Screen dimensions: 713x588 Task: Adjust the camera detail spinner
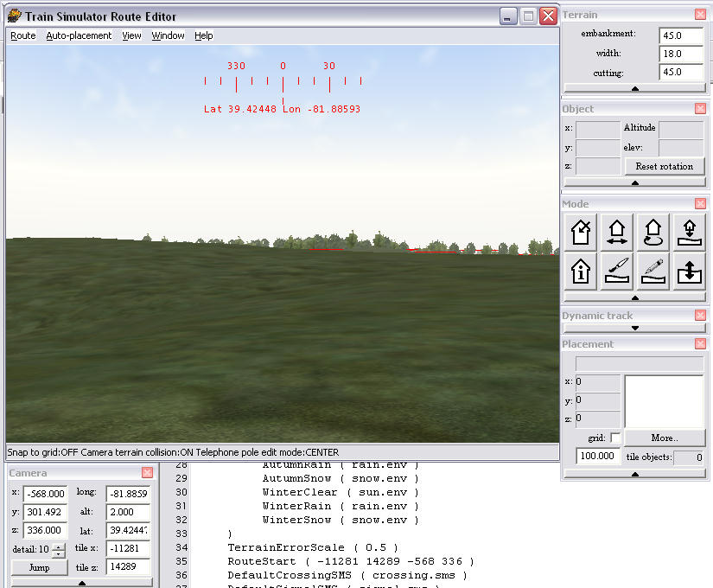59,550
